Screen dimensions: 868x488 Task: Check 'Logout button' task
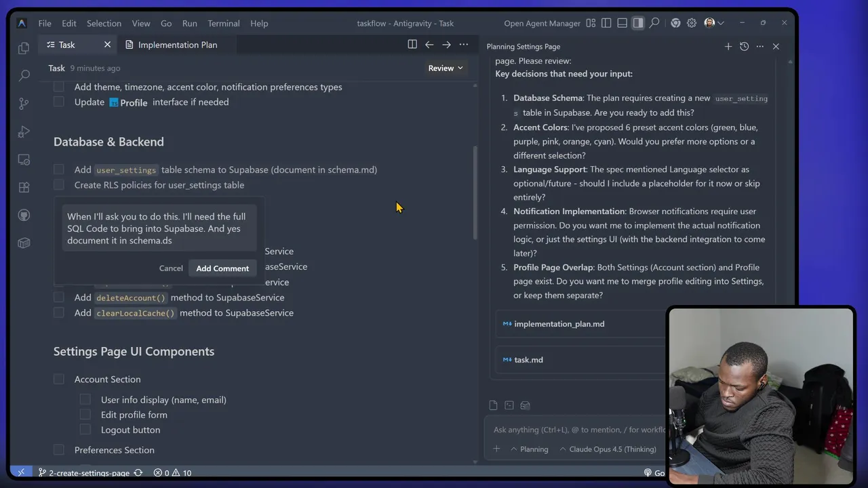[x=85, y=430]
